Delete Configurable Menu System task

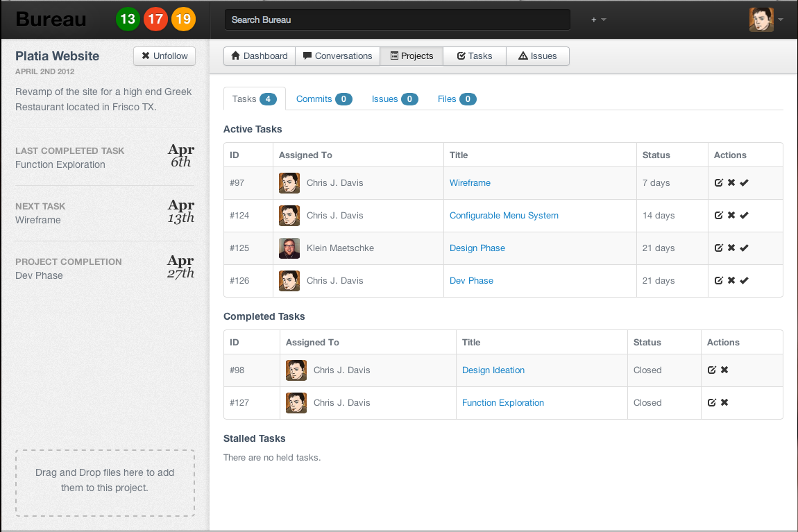click(731, 215)
